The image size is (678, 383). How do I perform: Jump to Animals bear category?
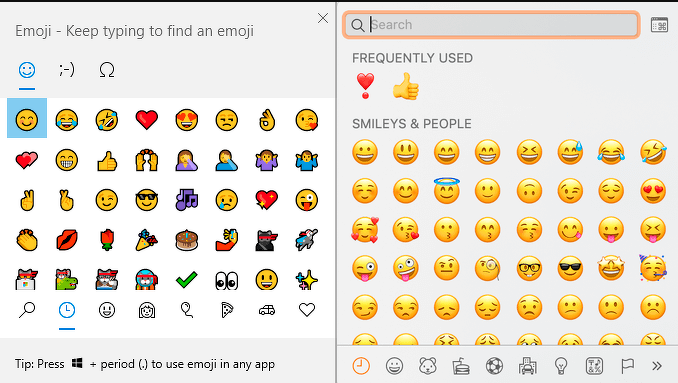pyautogui.click(x=428, y=366)
